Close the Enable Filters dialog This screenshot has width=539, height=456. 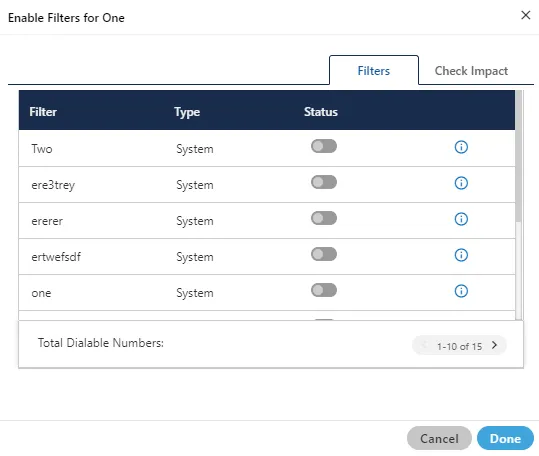click(526, 15)
